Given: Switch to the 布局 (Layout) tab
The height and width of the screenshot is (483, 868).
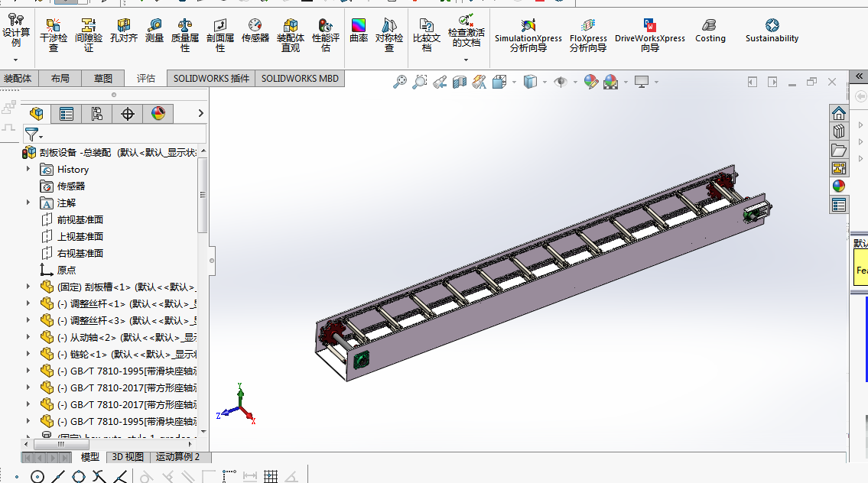Looking at the screenshot, I should click(60, 79).
